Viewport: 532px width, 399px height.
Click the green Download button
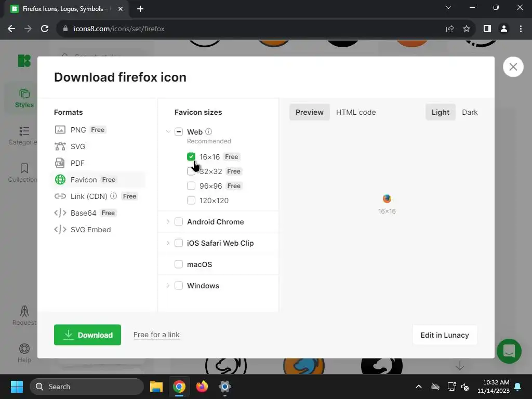click(87, 335)
